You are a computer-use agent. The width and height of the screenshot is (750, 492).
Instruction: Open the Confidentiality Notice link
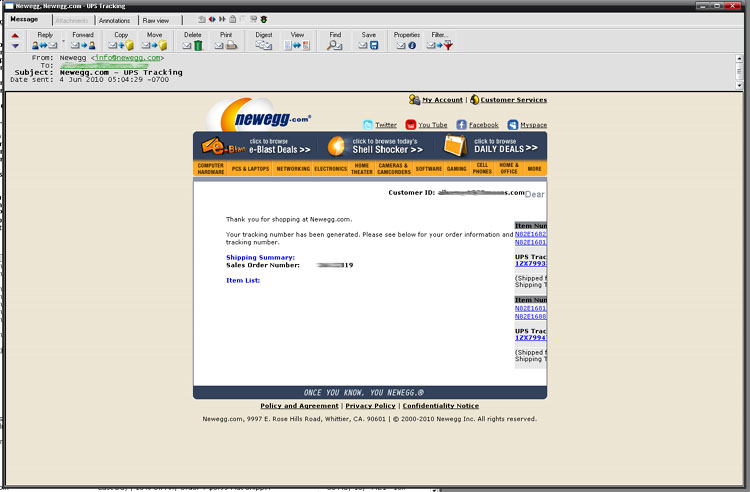click(x=441, y=406)
